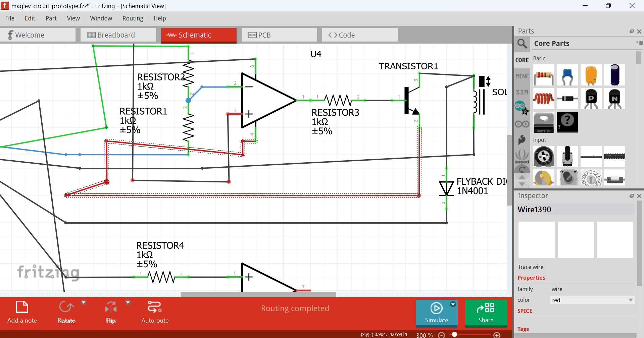Image resolution: width=644 pixels, height=338 pixels.
Task: Click the zoom out minus icon
Action: click(442, 335)
